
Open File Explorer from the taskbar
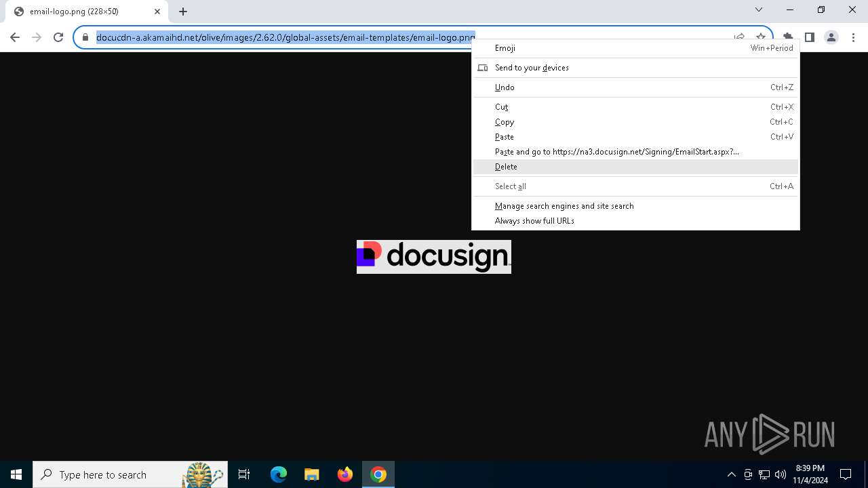coord(311,474)
